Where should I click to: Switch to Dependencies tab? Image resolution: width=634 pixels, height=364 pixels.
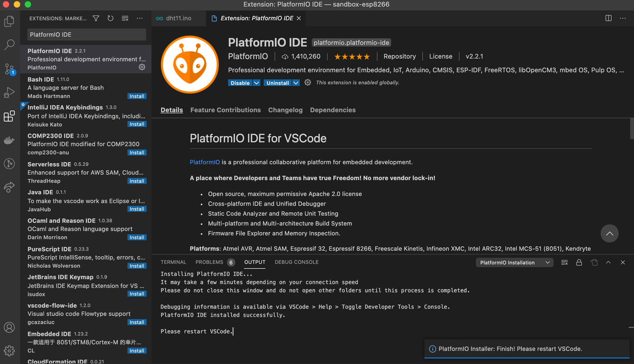pos(333,110)
